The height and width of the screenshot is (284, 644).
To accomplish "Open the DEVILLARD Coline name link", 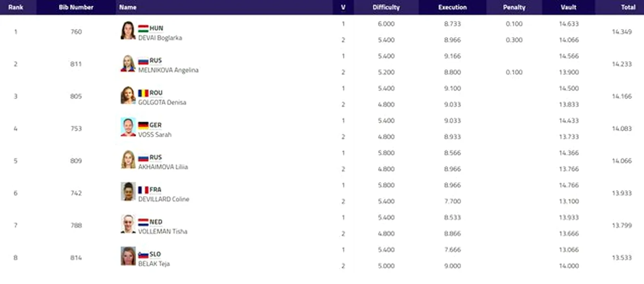I will pos(164,199).
